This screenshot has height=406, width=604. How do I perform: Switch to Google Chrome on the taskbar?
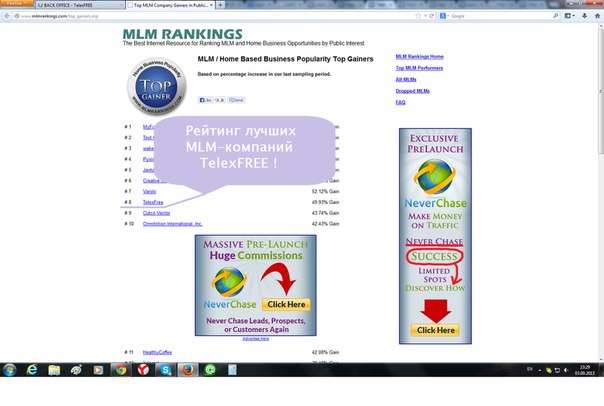pos(121,370)
